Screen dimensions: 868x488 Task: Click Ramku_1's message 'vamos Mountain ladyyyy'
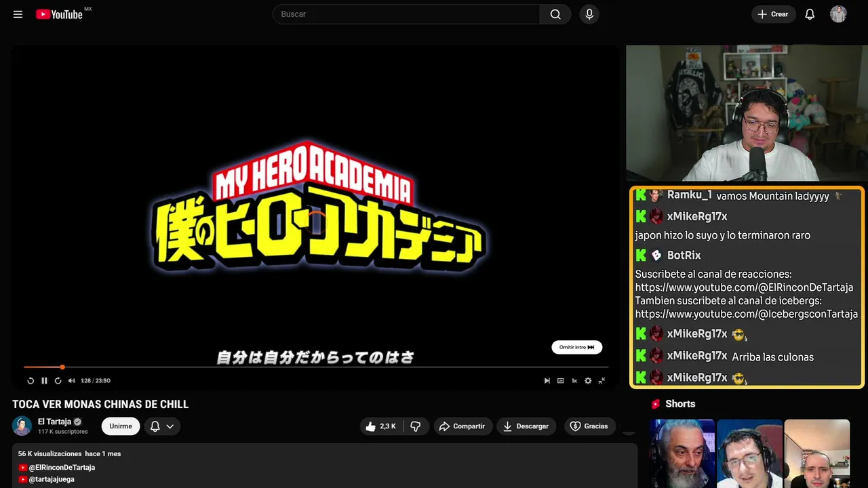tap(773, 196)
